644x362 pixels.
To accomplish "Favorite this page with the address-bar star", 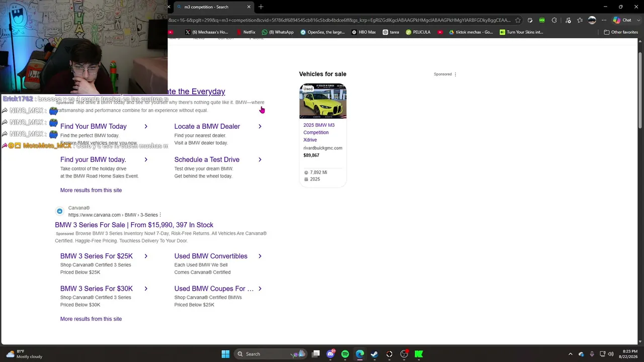I will pyautogui.click(x=518, y=20).
